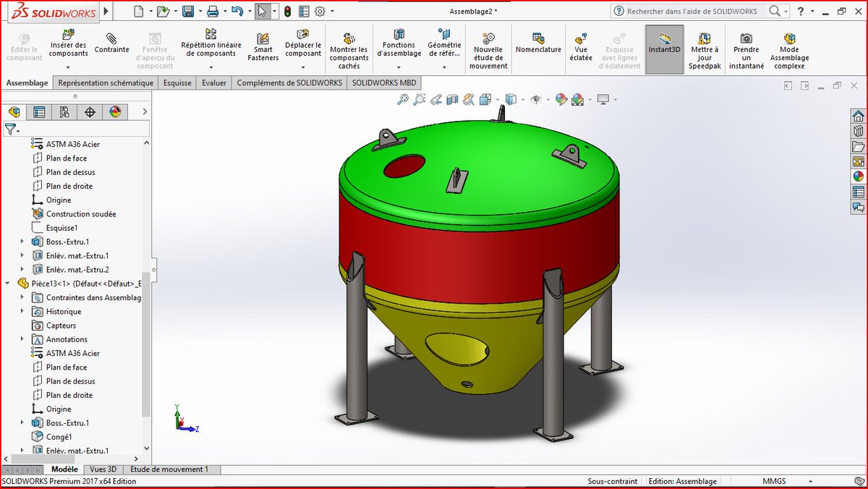Open the Esquisse ribbon tab

tap(177, 83)
